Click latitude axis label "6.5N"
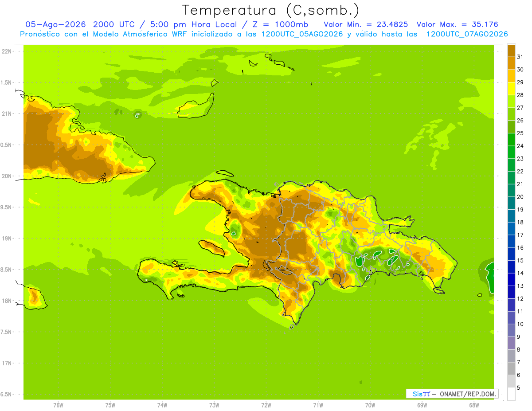 click(7, 395)
